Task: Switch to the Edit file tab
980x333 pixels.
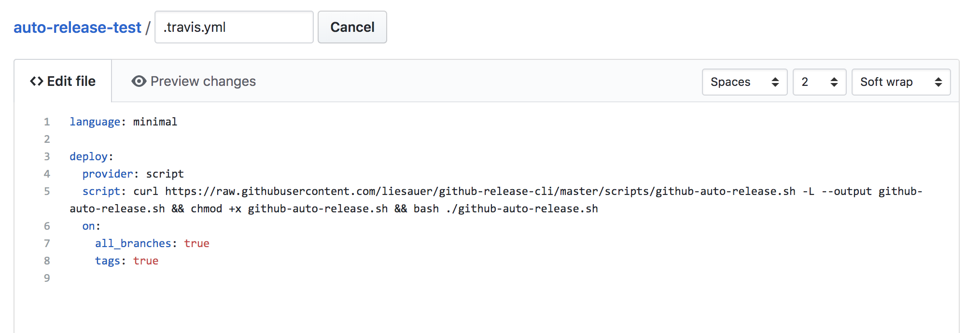Action: pos(63,81)
